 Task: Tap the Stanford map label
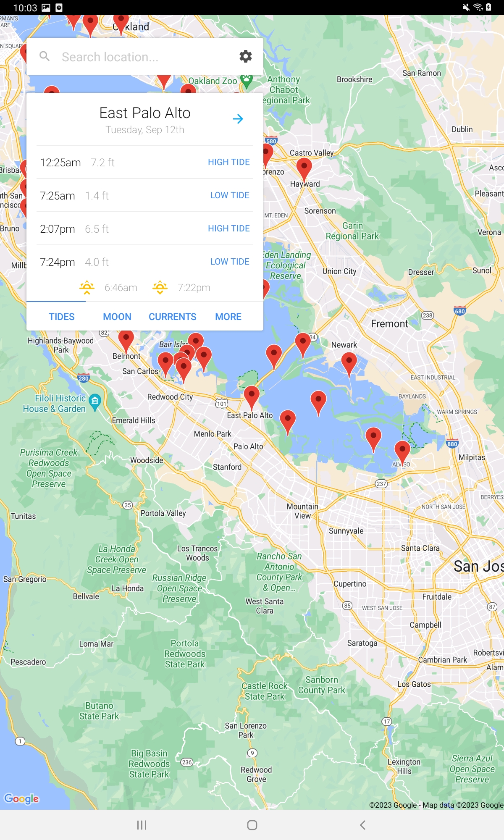[x=227, y=467]
